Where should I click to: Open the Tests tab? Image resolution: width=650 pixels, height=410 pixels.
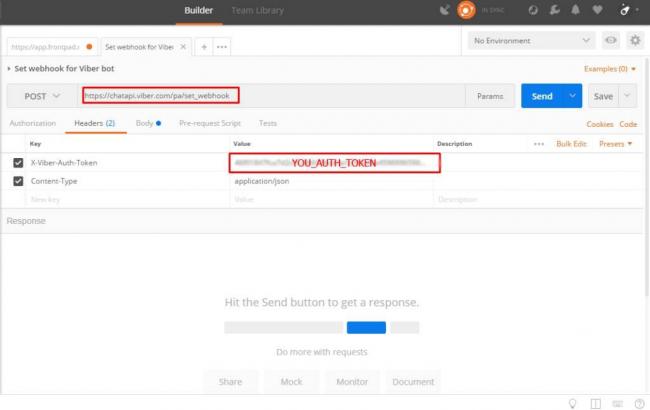coord(268,123)
